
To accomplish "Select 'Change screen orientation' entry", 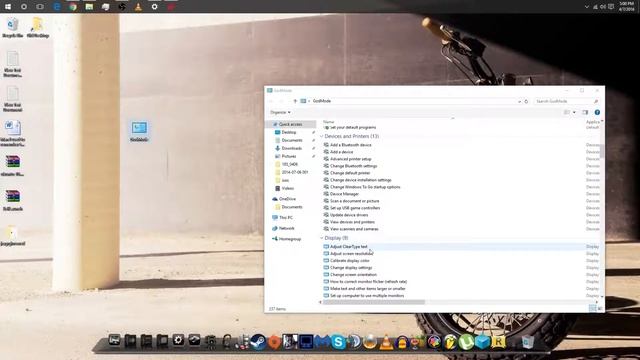I will 353,275.
